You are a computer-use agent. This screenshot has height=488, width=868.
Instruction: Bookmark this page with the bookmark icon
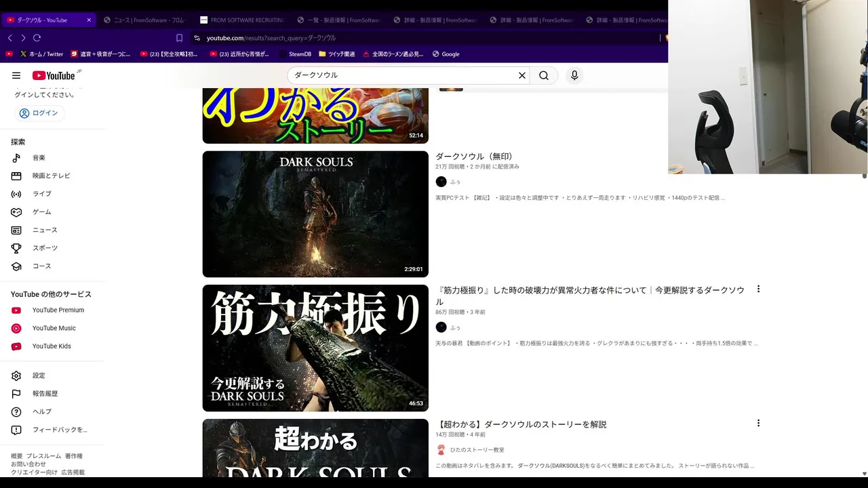coord(179,38)
